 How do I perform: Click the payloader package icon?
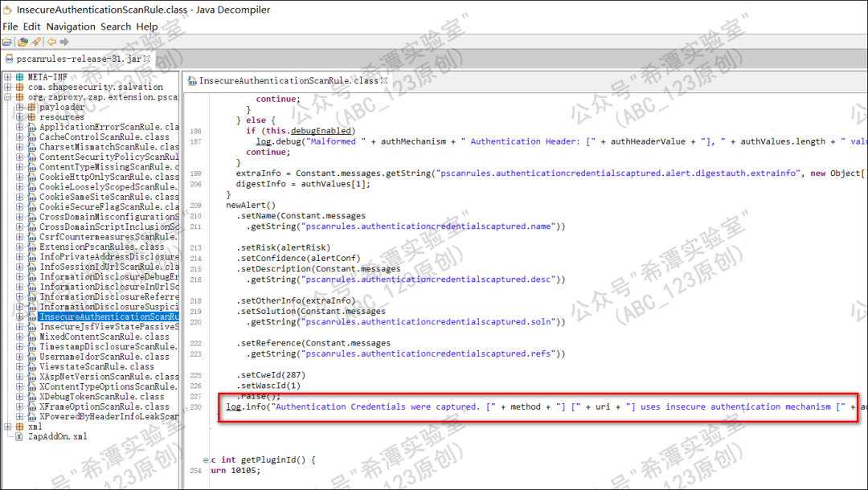pos(31,107)
